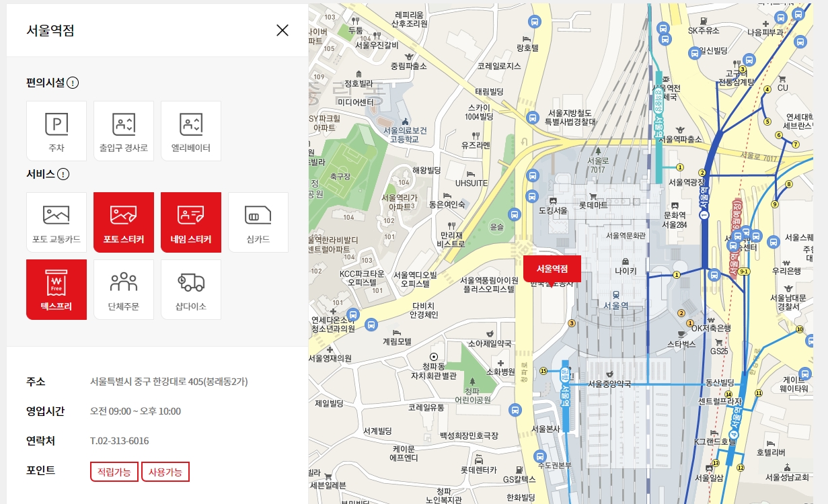
Task: Click the 적립가능 point badge
Action: [114, 472]
